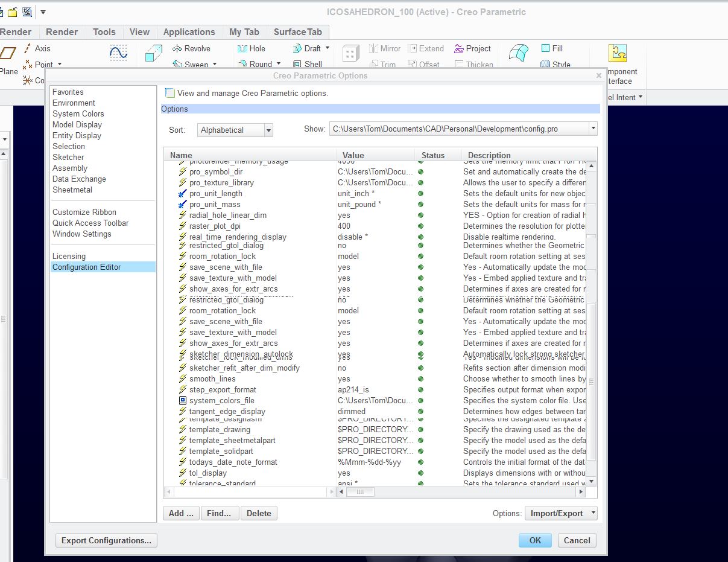
Task: Open the Applications ribbon tab
Action: (189, 32)
